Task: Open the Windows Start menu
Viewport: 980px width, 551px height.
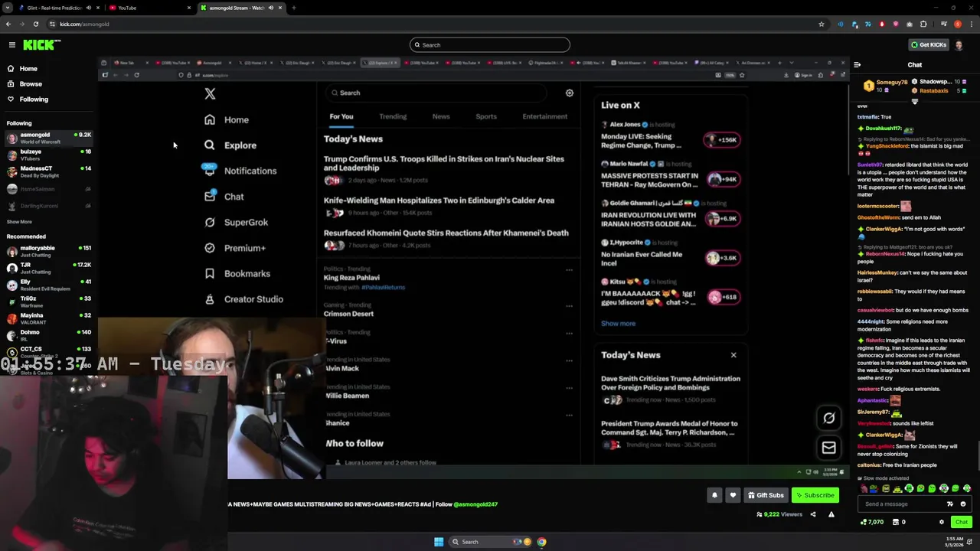Action: [439, 542]
